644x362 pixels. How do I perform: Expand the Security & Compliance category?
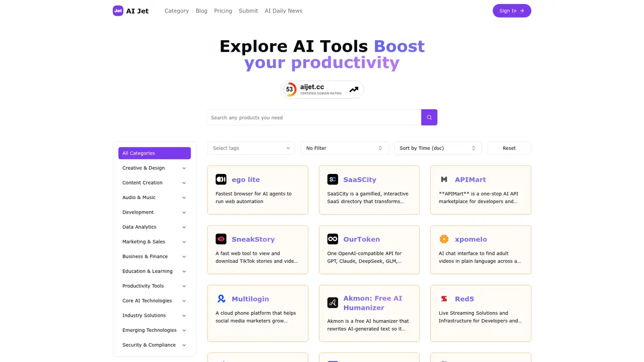(154, 345)
